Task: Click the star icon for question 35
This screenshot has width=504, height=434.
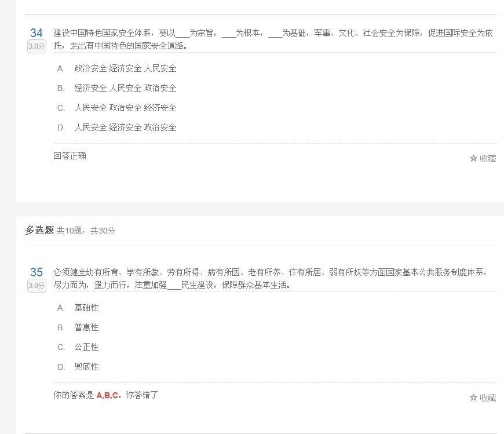Action: click(x=473, y=397)
